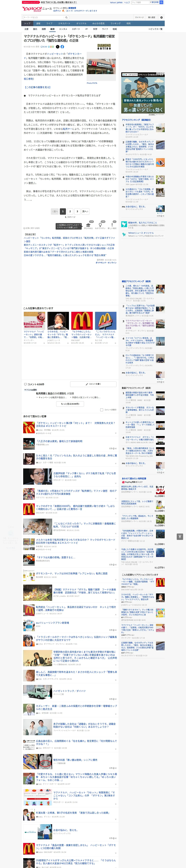Click the keyword search magnifier icon
Image resolution: width=186 pixels, height=868 pixels.
(67, 17)
